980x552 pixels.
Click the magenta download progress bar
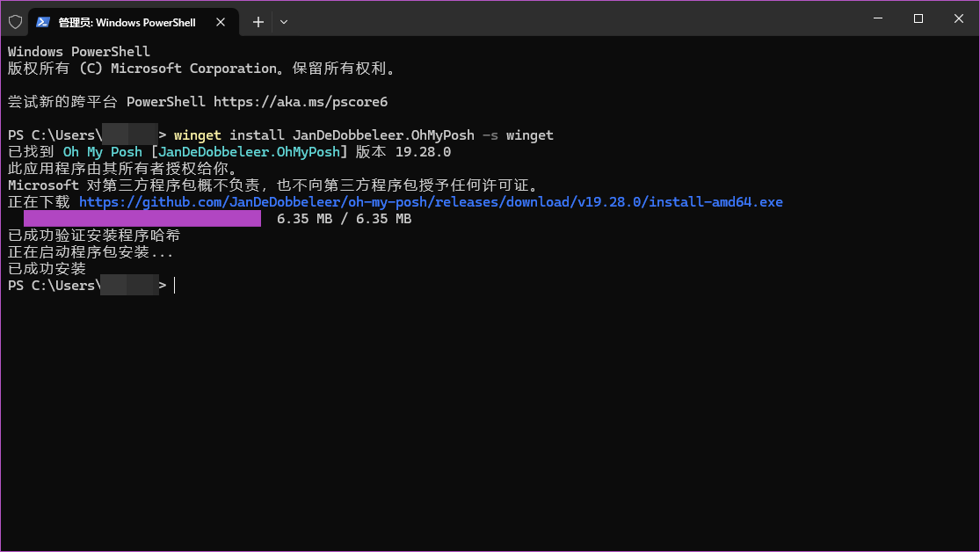[x=142, y=218]
